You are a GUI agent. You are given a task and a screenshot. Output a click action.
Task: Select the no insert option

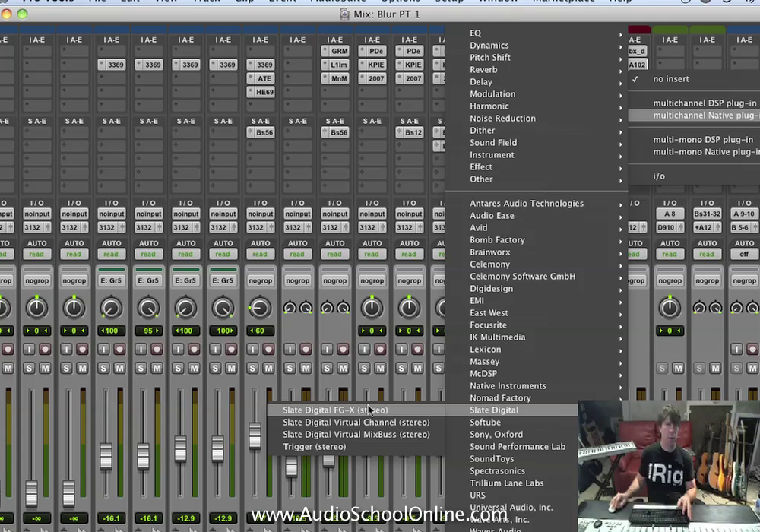coord(694,78)
